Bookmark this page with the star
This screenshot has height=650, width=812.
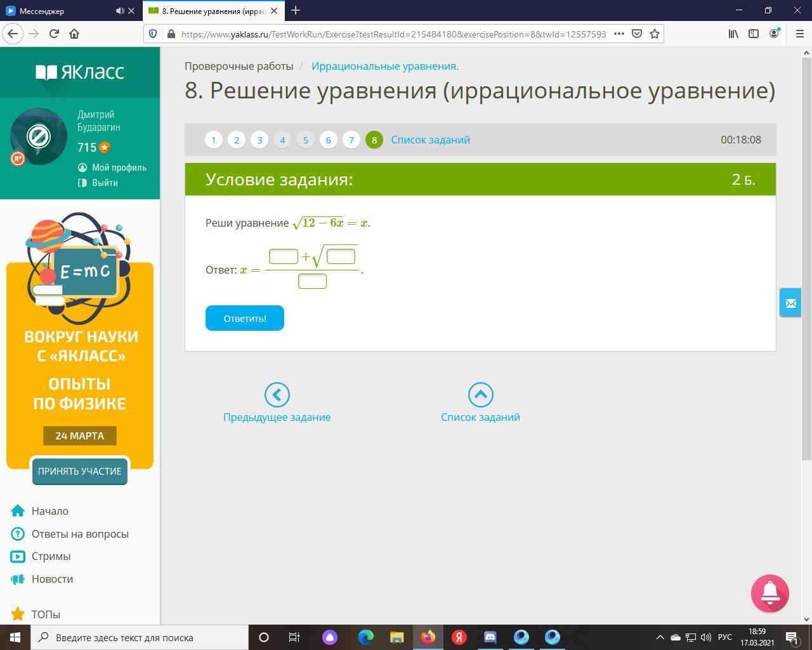655,34
